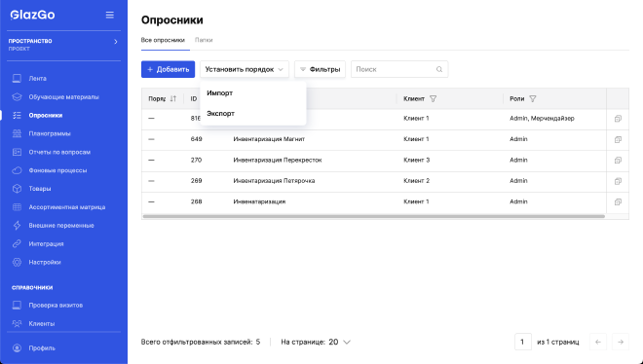
Task: Switch to Папки tab
Action: (204, 40)
